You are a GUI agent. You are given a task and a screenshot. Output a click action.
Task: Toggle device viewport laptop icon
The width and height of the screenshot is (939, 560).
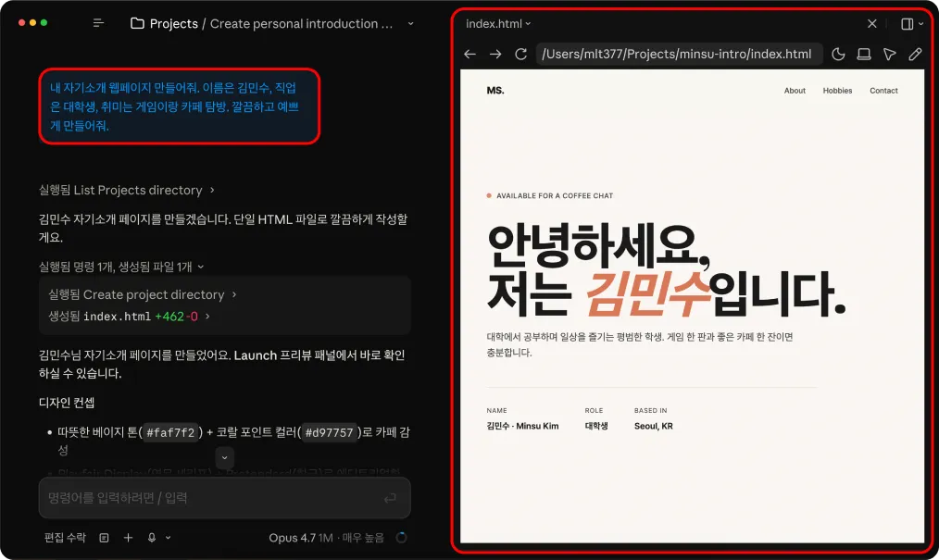click(864, 55)
